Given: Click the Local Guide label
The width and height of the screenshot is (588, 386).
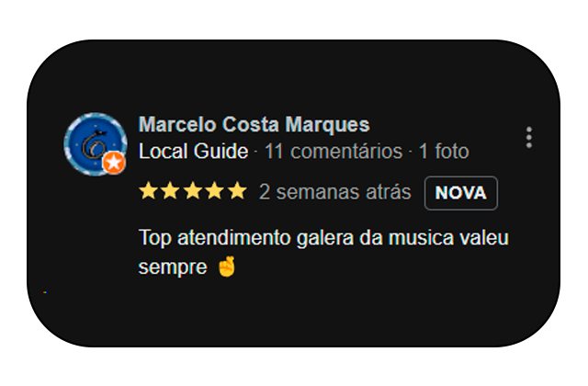Looking at the screenshot, I should pos(194,151).
